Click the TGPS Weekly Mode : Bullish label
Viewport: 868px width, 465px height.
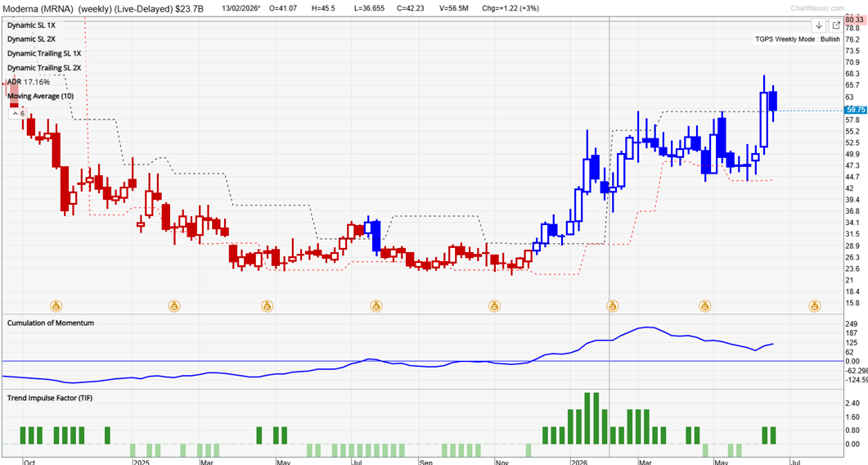797,39
